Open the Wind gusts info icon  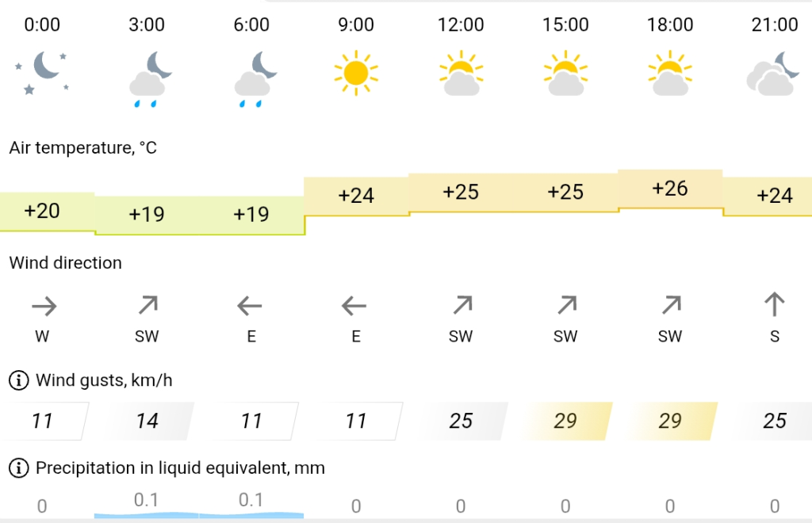(18, 381)
